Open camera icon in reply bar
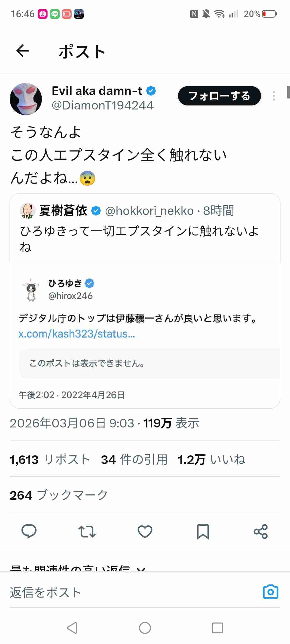 click(x=270, y=592)
